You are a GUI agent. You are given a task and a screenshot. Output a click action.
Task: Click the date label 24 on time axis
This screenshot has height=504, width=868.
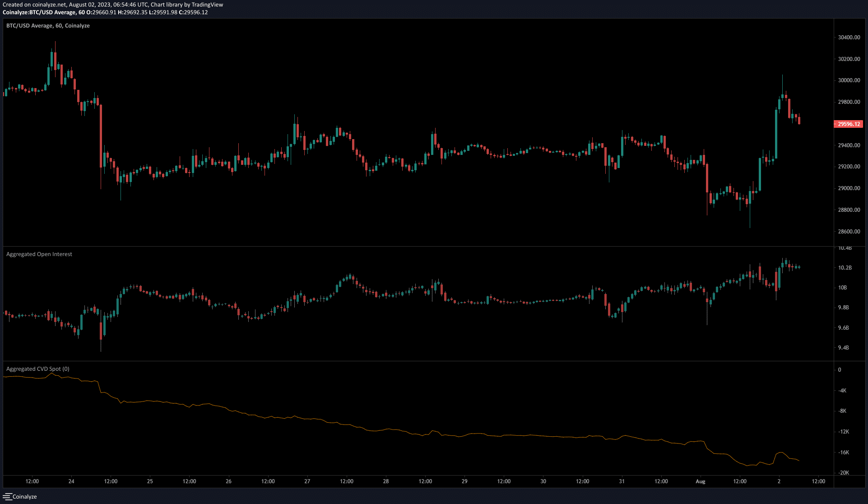click(71, 481)
